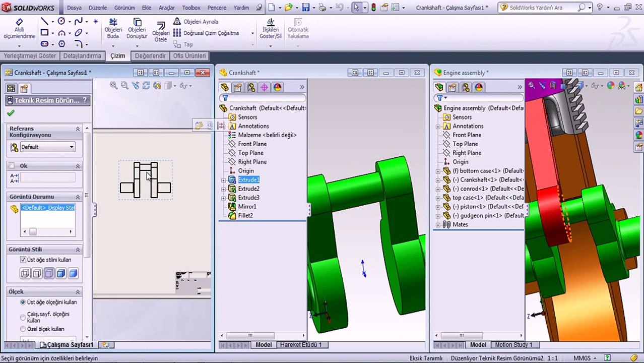644x363 pixels.
Task: Collapse the Görüntü Durumu section
Action: click(78, 197)
